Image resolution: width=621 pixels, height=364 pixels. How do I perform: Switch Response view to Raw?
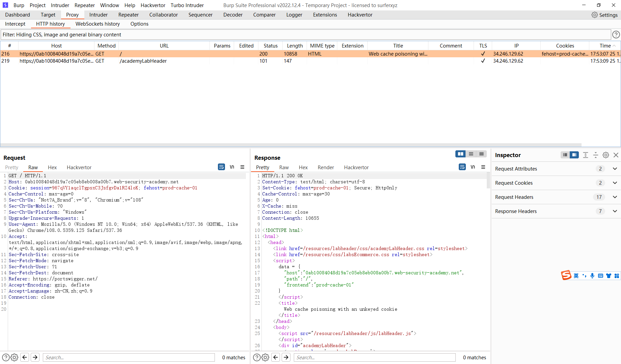(x=284, y=168)
